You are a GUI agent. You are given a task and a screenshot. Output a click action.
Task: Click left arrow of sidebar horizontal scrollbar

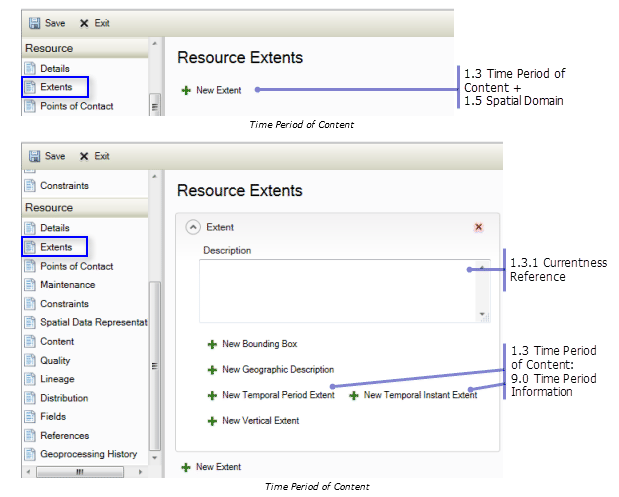tap(28, 472)
